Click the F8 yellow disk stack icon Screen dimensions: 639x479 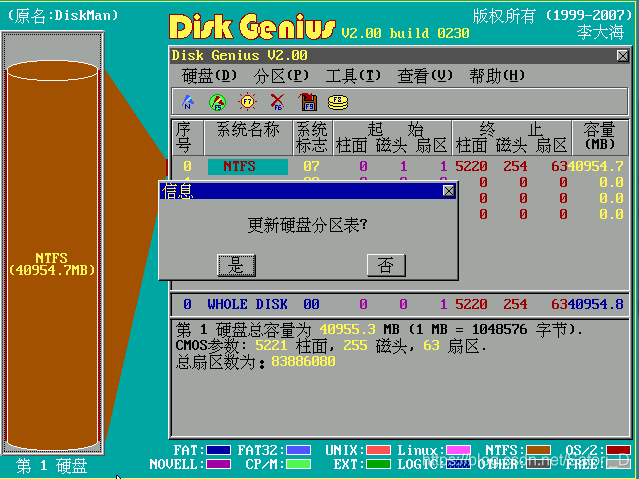[338, 102]
